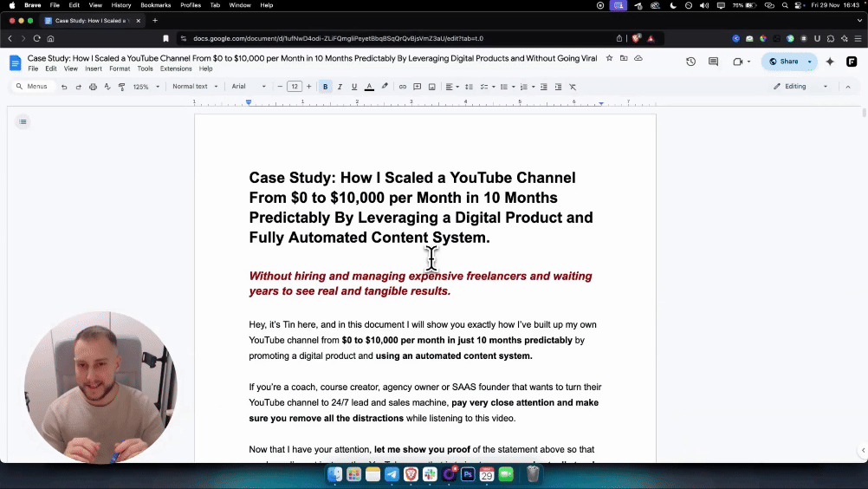Click the undo arrow in Docs toolbar
This screenshot has height=489, width=868.
pos(64,87)
